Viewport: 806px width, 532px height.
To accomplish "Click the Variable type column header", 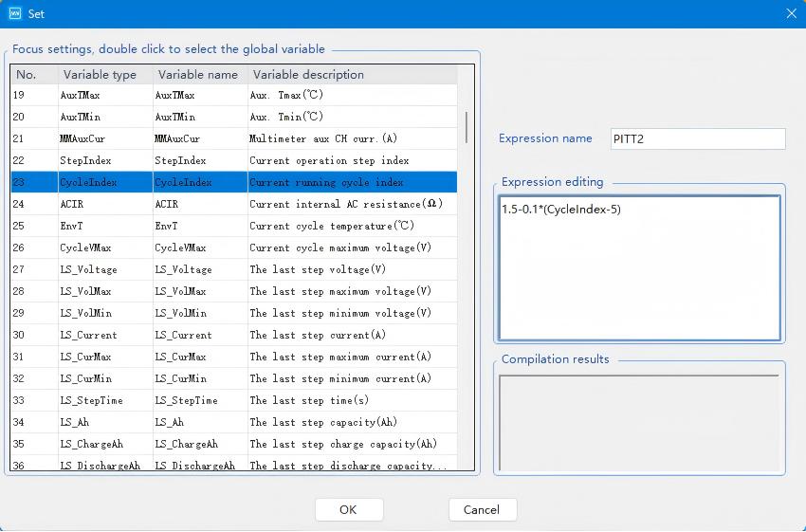I will pyautogui.click(x=105, y=75).
